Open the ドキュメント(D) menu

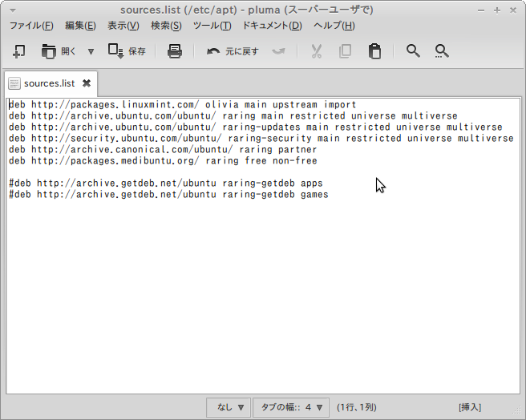coord(272,26)
